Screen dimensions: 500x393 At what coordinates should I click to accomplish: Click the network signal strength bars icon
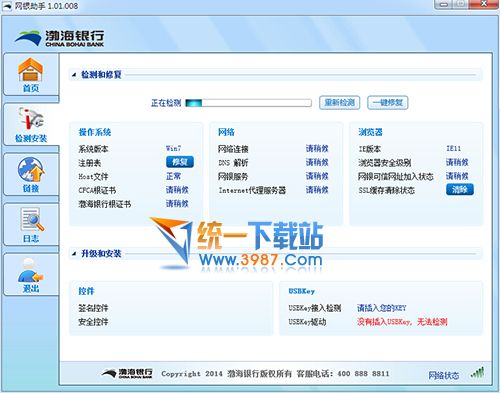477,373
